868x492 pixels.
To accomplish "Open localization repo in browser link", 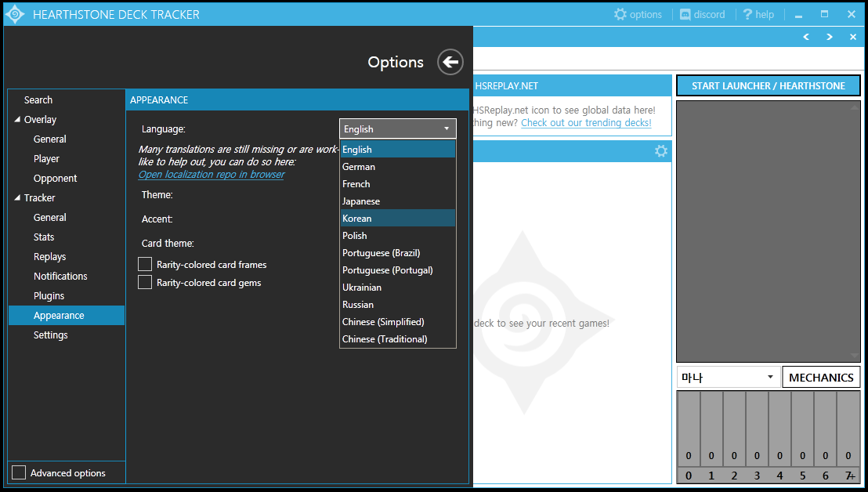I will tap(212, 175).
